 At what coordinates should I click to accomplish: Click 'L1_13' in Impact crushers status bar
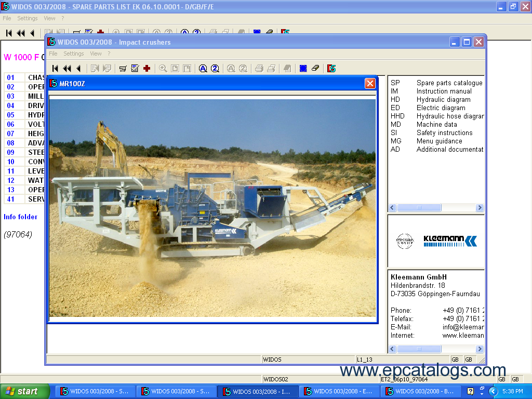365,360
